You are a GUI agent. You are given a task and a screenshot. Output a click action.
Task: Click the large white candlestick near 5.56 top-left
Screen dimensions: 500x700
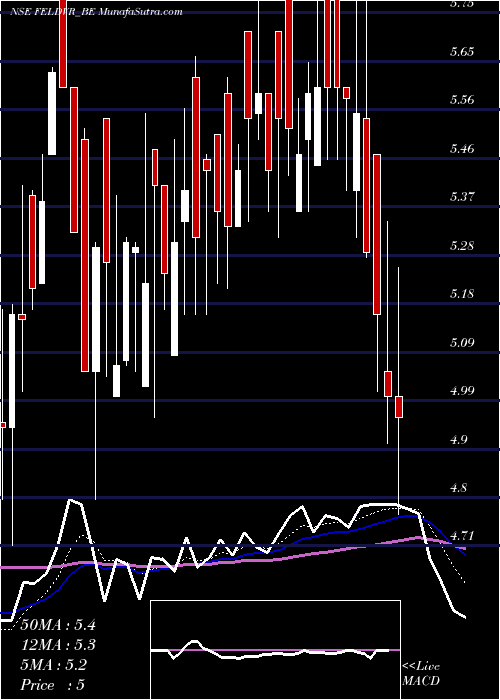[52, 113]
